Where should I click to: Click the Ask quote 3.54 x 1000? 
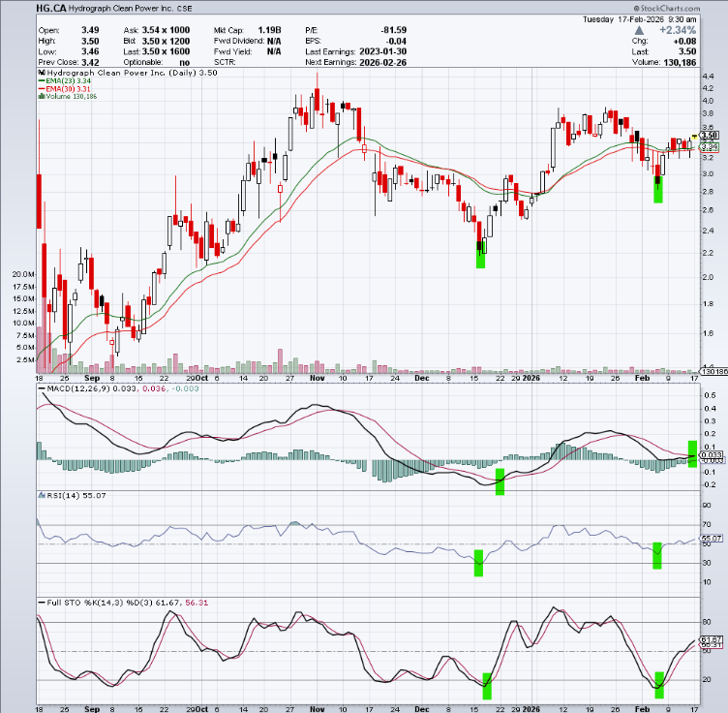(166, 30)
